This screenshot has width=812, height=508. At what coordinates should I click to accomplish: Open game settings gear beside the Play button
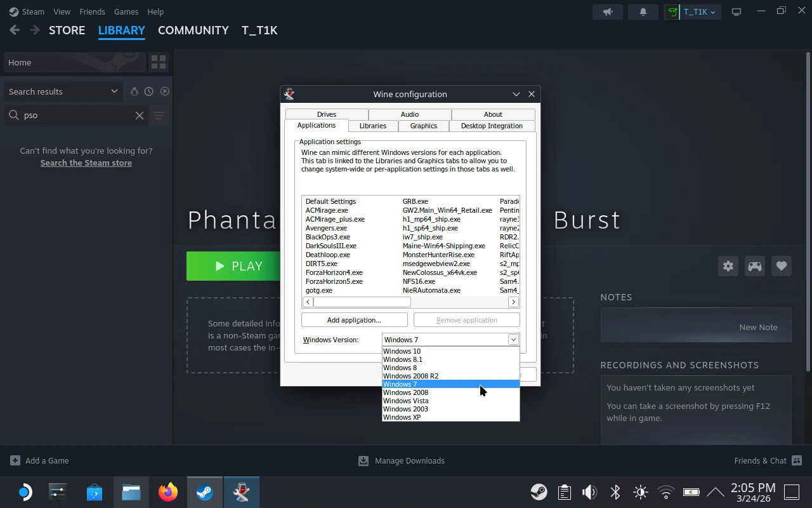(728, 266)
